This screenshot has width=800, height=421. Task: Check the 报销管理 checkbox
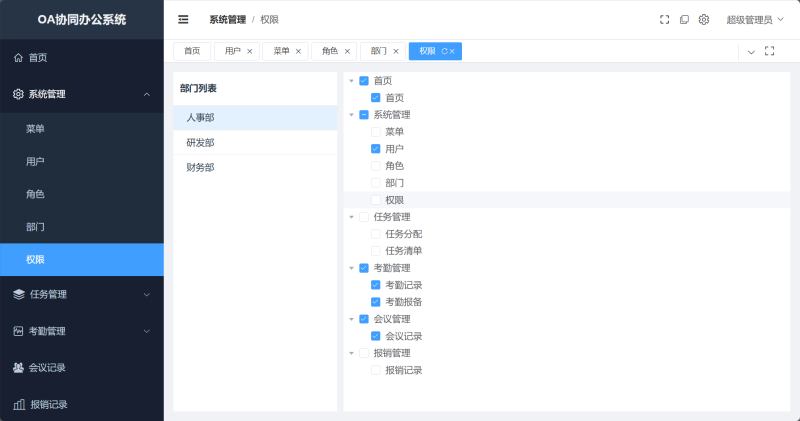364,353
